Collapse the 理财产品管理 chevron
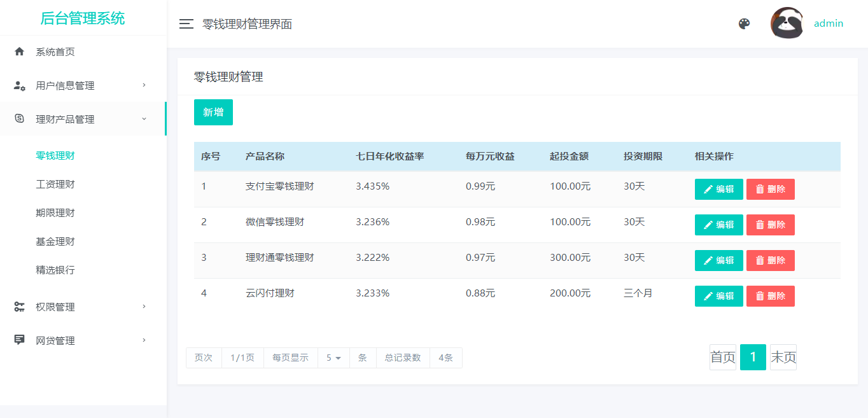The width and height of the screenshot is (868, 418). coord(144,118)
